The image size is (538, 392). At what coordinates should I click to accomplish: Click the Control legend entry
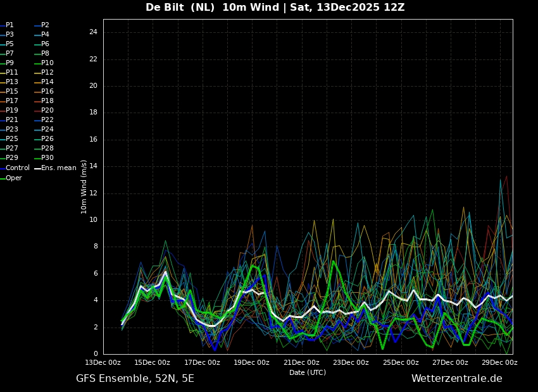pyautogui.click(x=17, y=168)
